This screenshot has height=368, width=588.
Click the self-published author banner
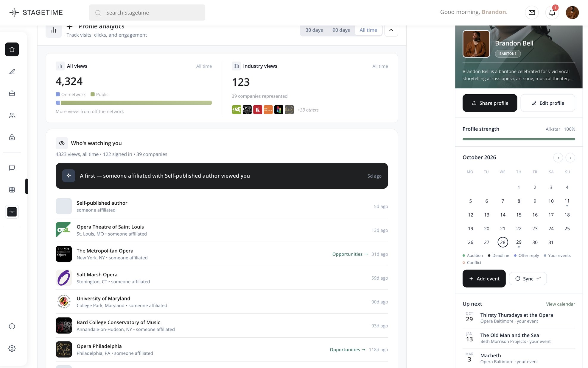click(222, 176)
